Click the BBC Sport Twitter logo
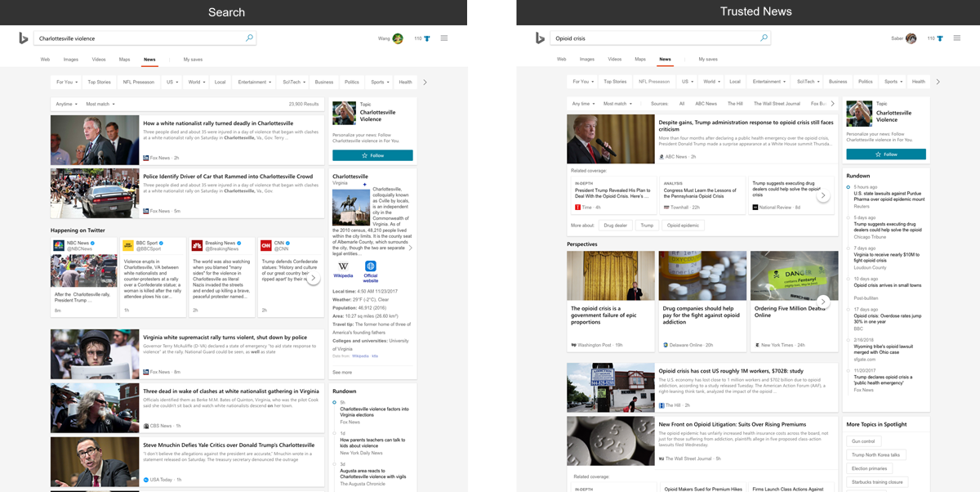The width and height of the screenshot is (980, 492). click(x=128, y=245)
